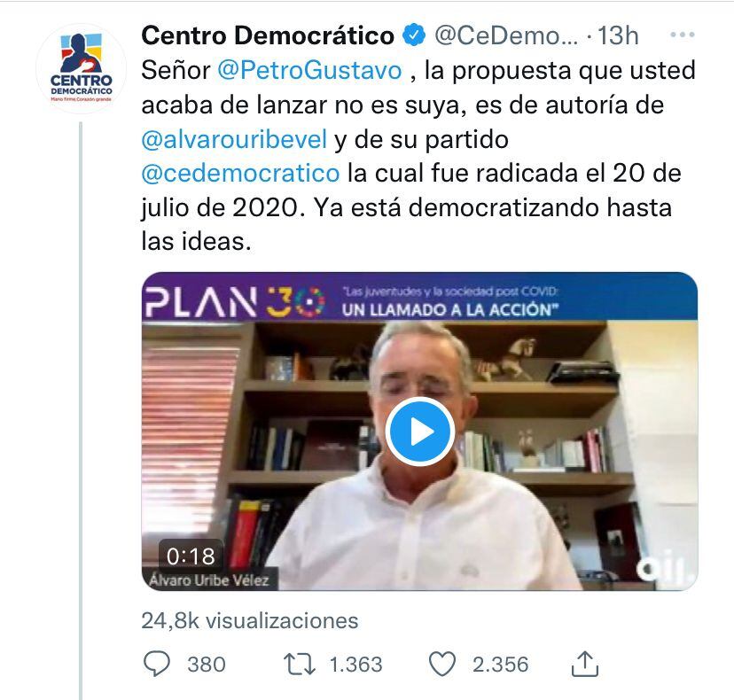Viewport: 734px width, 700px height.
Task: Click the Centro Democrático display name
Action: click(x=268, y=35)
